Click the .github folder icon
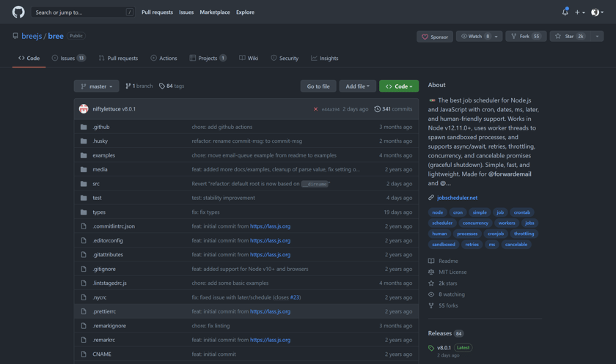616x364 pixels. point(84,127)
